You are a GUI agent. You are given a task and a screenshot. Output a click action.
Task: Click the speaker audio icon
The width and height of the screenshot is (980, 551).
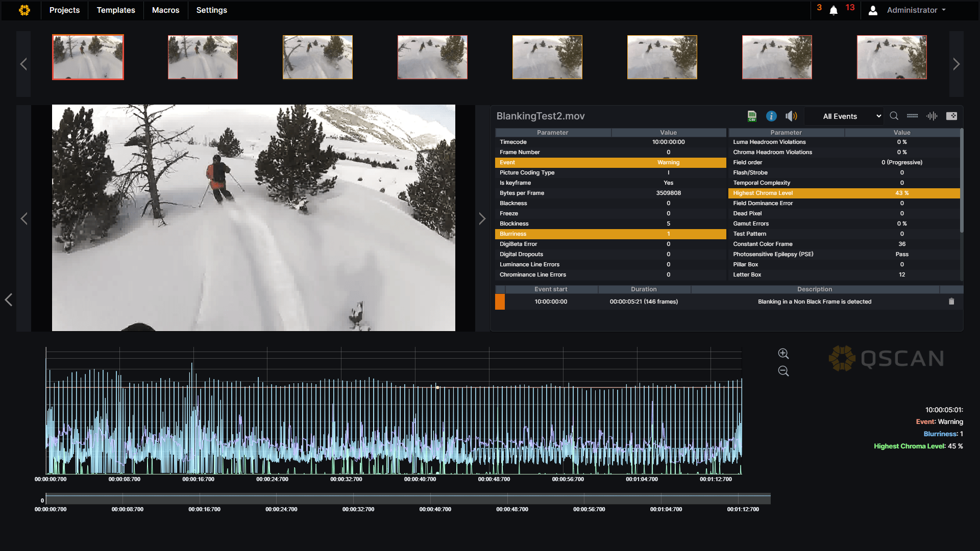point(791,116)
